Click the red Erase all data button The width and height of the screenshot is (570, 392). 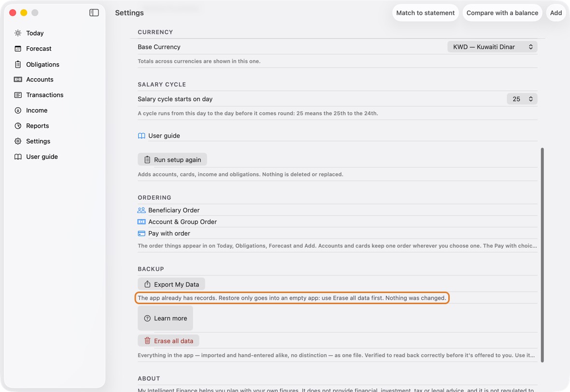coord(168,341)
